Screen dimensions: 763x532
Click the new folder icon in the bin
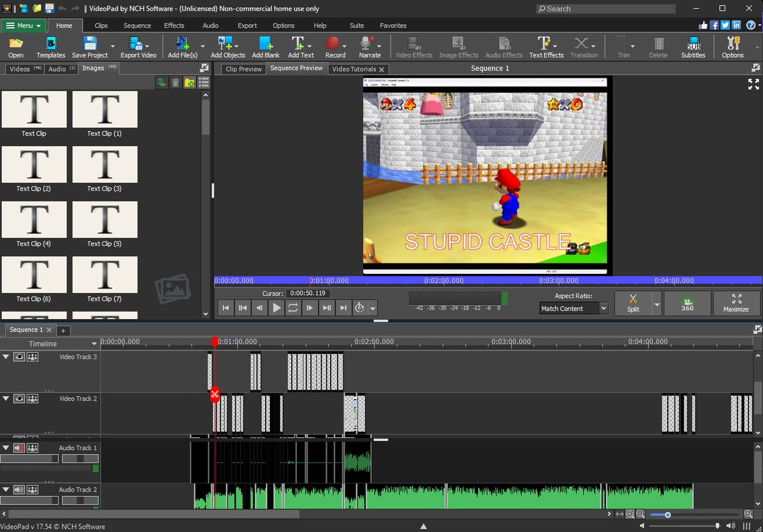tap(189, 83)
